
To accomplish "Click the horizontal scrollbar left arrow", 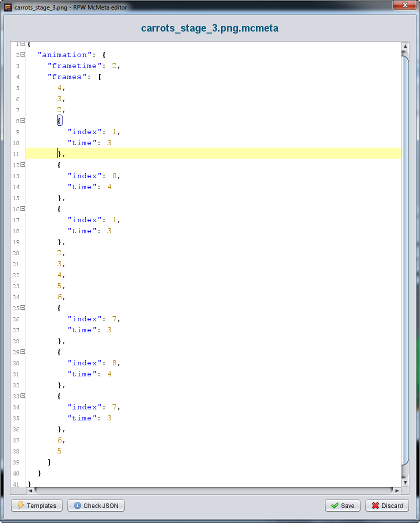I will click(30, 491).
